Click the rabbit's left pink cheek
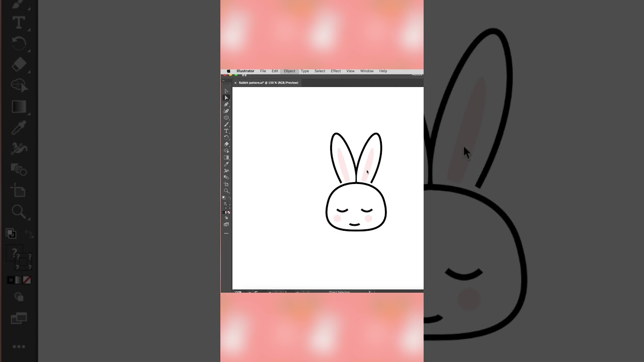Image resolution: width=644 pixels, height=362 pixels. (338, 218)
